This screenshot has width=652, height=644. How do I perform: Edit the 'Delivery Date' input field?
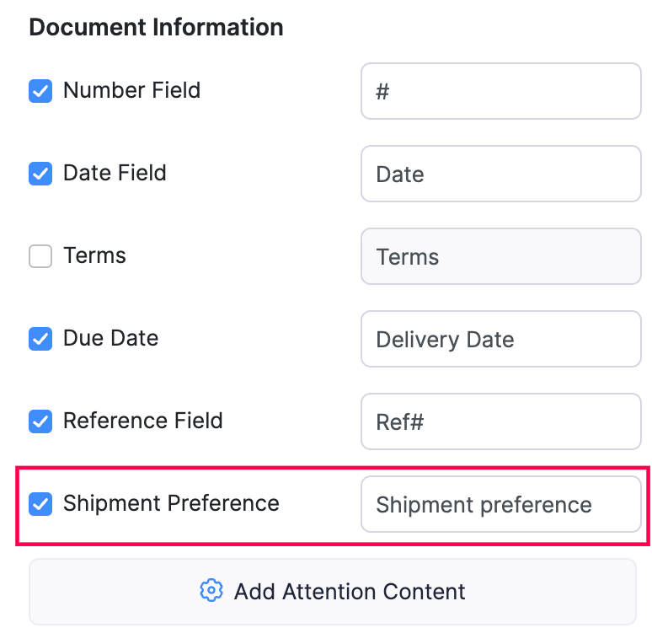pos(500,339)
